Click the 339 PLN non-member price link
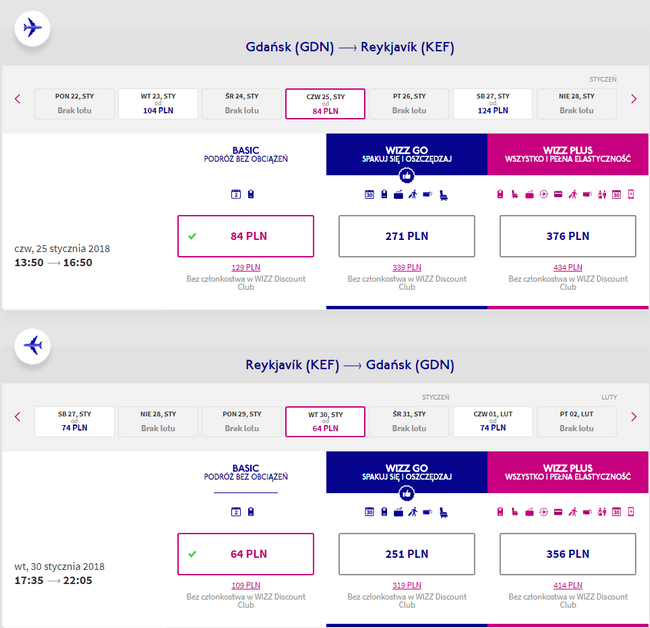Image resolution: width=650 pixels, height=628 pixels. pos(407,267)
